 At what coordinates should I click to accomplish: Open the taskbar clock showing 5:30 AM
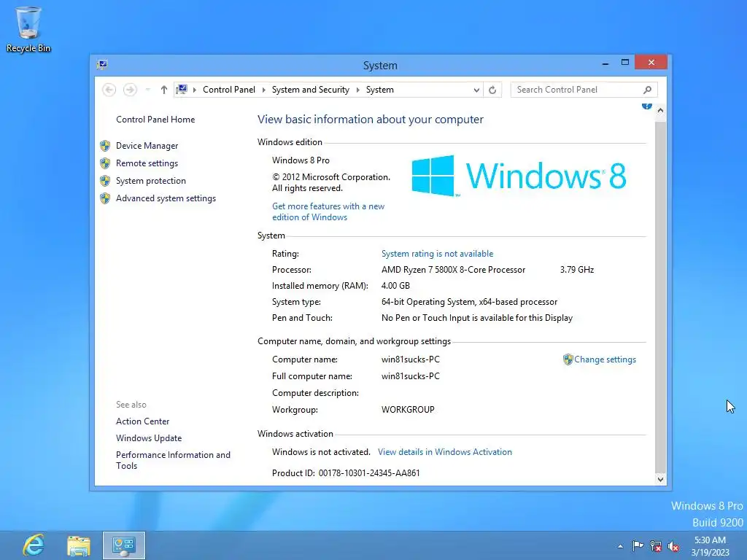tap(710, 546)
